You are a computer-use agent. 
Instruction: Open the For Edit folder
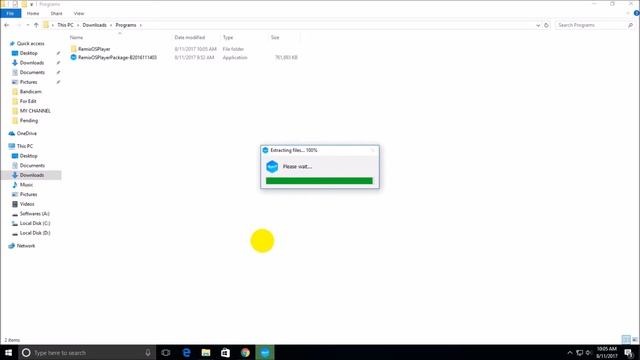pyautogui.click(x=28, y=101)
